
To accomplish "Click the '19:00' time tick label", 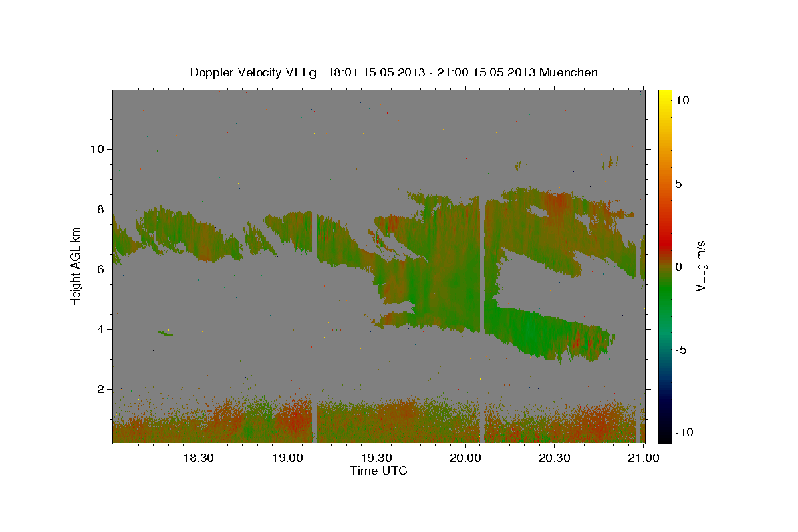I will pyautogui.click(x=287, y=458).
